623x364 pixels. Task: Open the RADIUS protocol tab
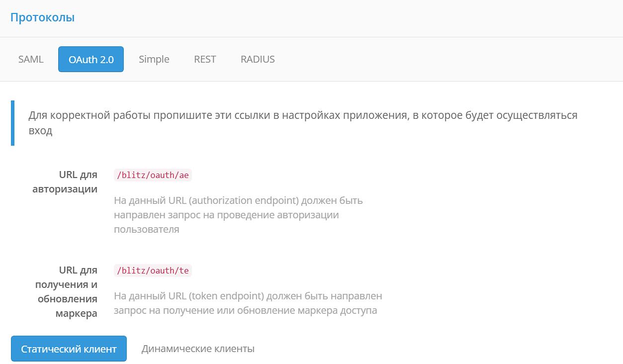point(258,59)
